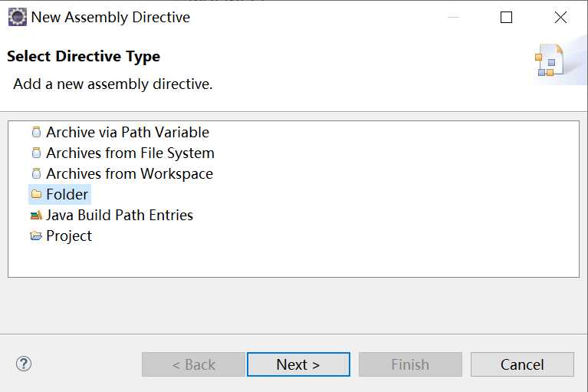Click the Next > button
Image resolution: width=588 pixels, height=392 pixels.
point(298,364)
